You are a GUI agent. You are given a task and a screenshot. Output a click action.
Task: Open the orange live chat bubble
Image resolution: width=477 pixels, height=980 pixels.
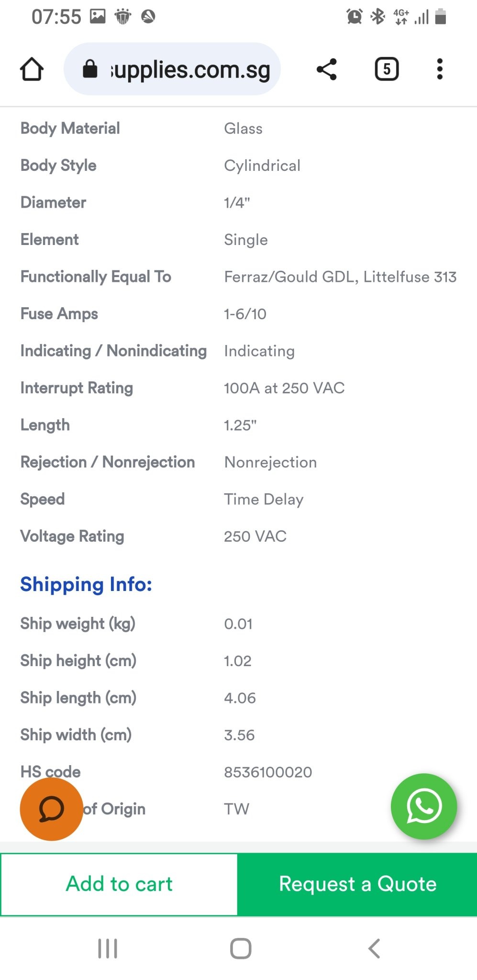point(51,809)
